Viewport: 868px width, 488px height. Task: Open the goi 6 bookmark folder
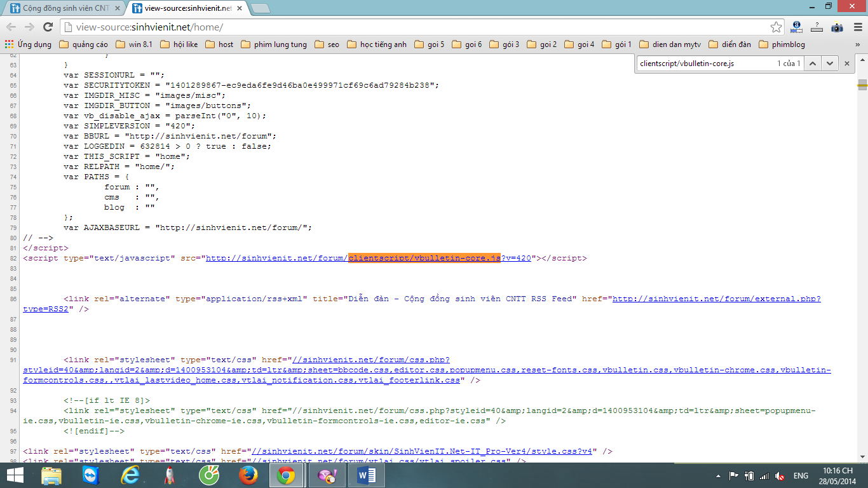click(466, 44)
